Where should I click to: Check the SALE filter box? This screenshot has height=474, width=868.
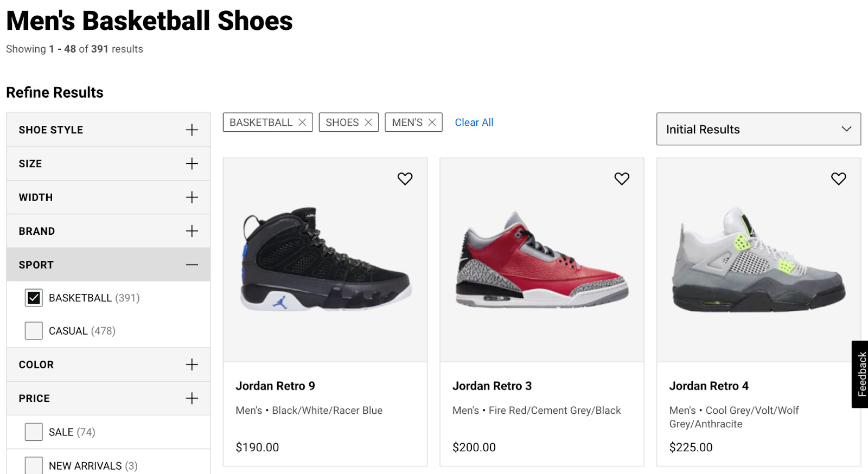[x=33, y=432]
